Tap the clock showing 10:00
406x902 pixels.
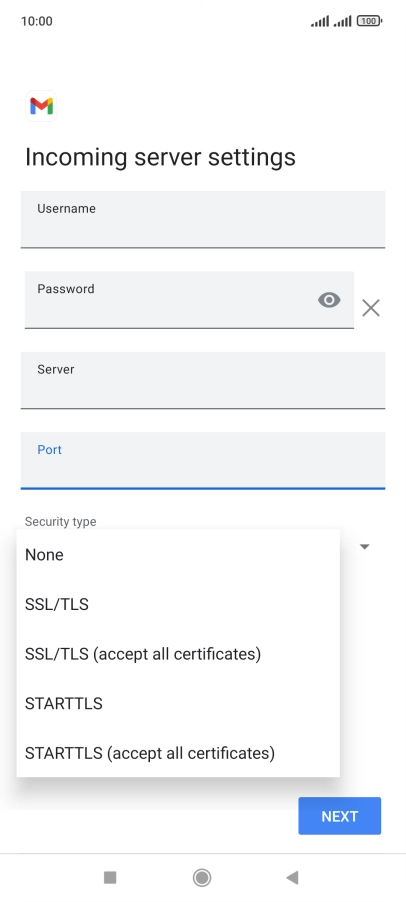(37, 21)
